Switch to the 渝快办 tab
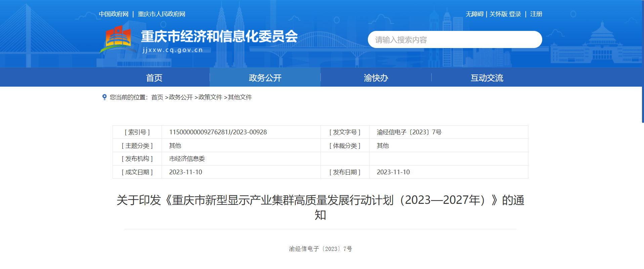This screenshot has width=644, height=269. pos(376,78)
